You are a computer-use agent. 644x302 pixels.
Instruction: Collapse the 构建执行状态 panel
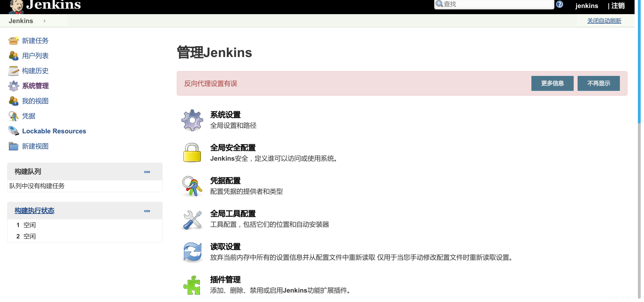point(147,211)
